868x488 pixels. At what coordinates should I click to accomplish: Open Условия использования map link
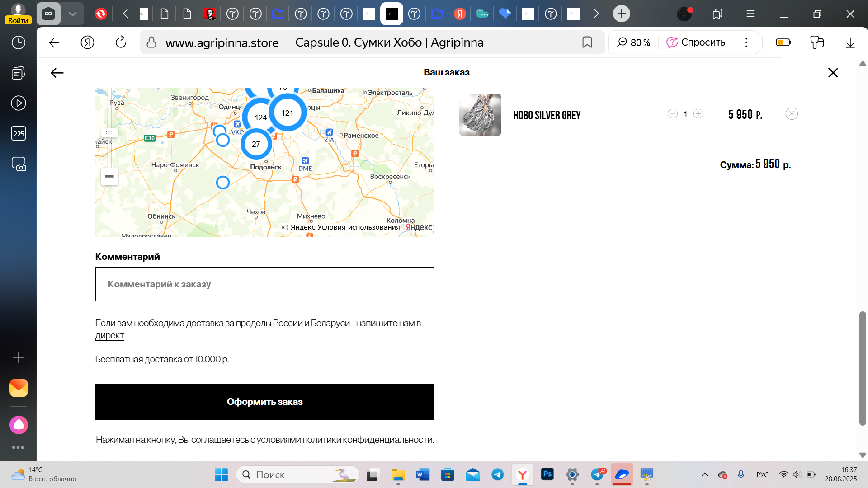pos(359,227)
